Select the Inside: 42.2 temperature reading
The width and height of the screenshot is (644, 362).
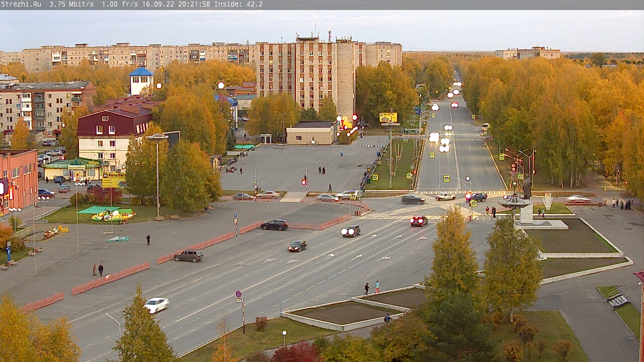(x=238, y=4)
